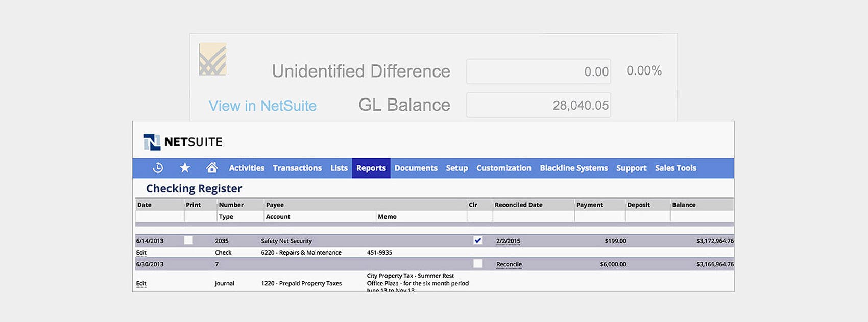Open the Customization menu
Screen dimensions: 868x322
point(504,168)
